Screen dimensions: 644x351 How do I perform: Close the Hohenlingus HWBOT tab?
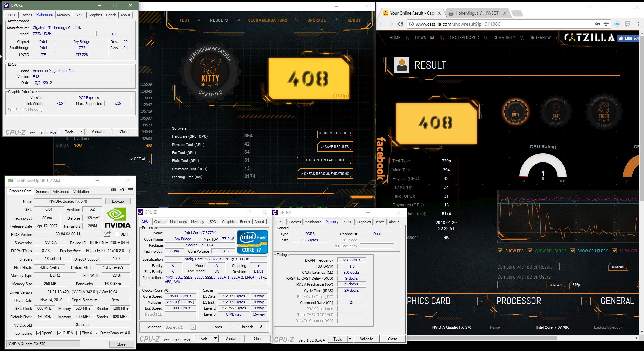coord(505,13)
